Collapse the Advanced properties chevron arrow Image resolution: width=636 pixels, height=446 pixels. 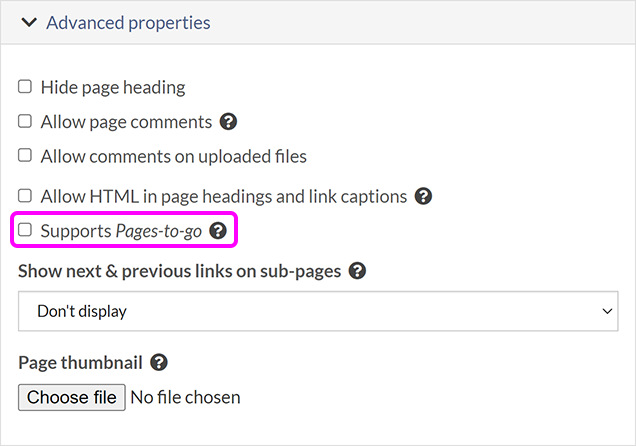28,22
